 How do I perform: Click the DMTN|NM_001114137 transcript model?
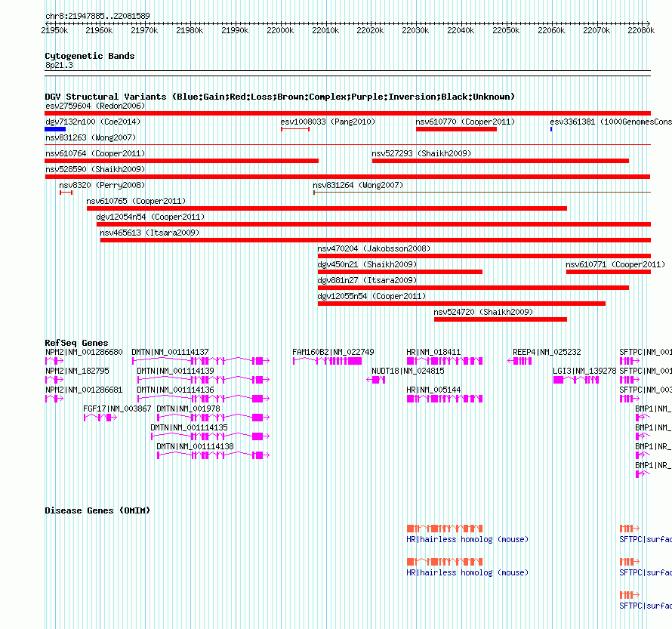[201, 361]
